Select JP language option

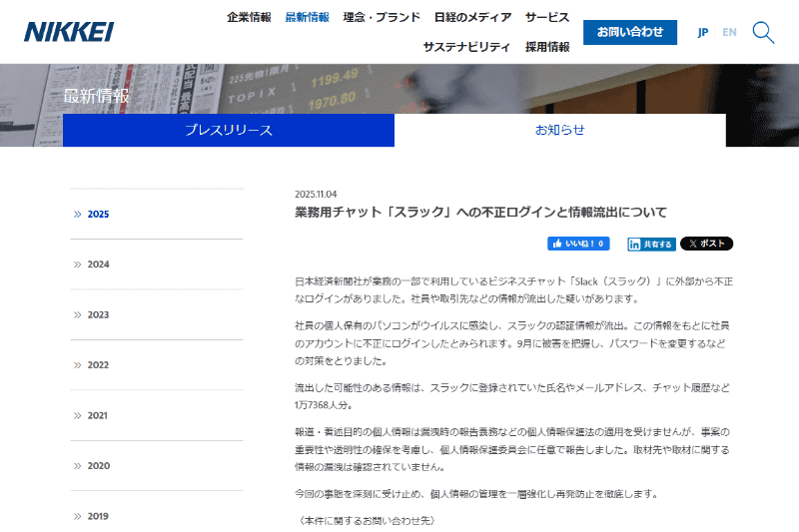pos(703,33)
